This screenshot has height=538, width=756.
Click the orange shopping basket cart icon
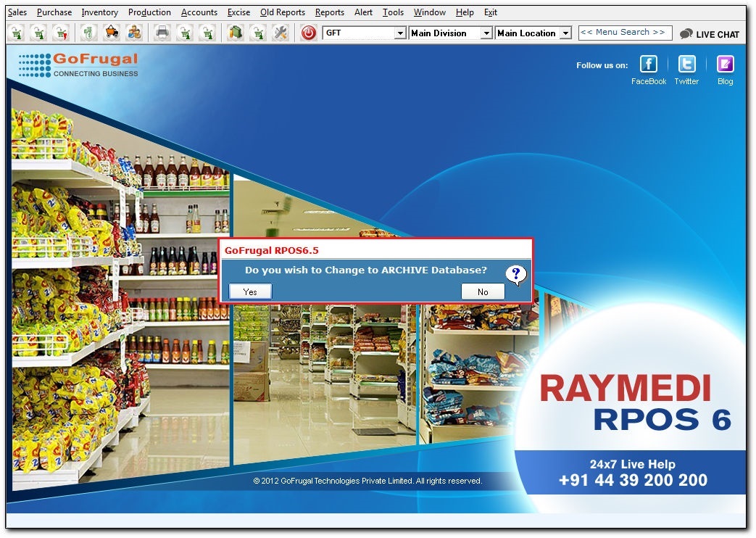(112, 33)
